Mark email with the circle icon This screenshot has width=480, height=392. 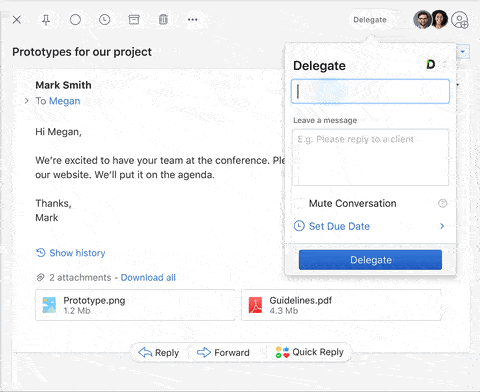pos(75,20)
